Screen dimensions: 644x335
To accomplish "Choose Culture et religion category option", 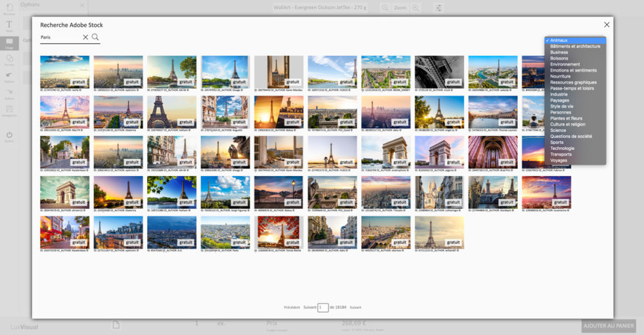I will tap(568, 124).
